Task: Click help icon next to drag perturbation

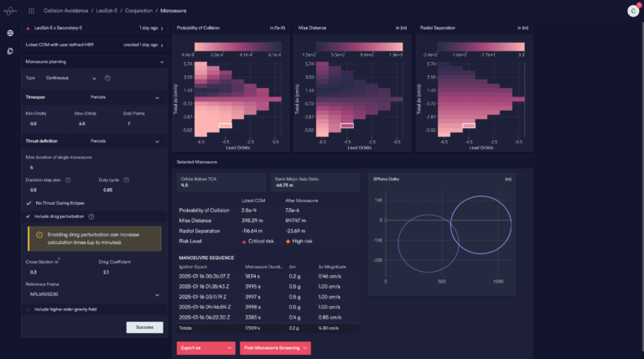Action: tap(91, 216)
